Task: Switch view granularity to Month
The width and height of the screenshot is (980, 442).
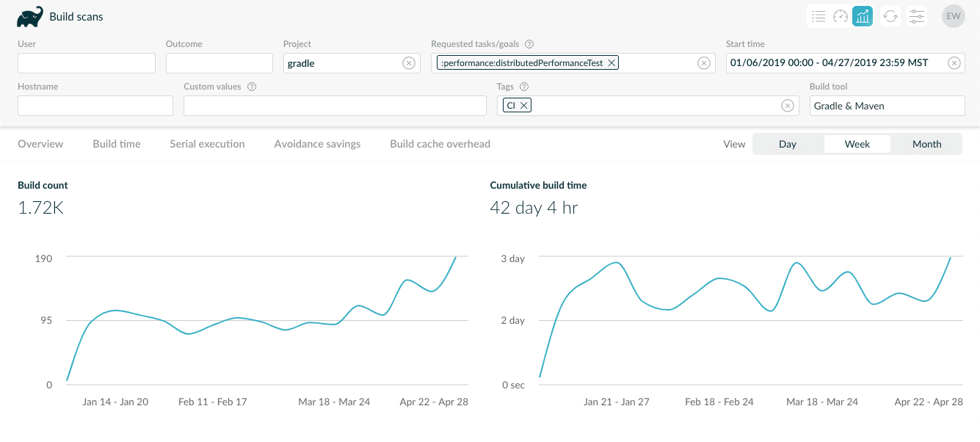Action: pyautogui.click(x=926, y=143)
